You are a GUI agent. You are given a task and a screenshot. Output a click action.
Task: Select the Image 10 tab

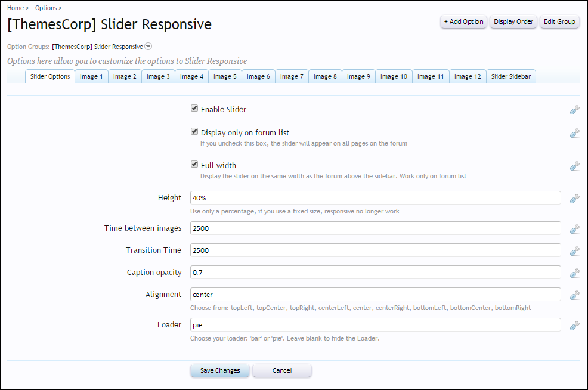tap(394, 76)
